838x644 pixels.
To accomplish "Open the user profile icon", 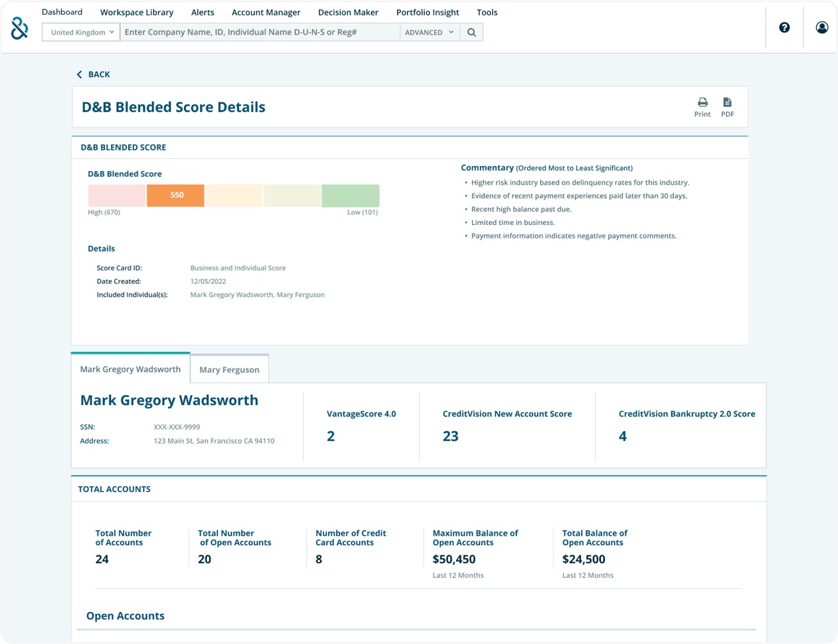I will pyautogui.click(x=822, y=28).
